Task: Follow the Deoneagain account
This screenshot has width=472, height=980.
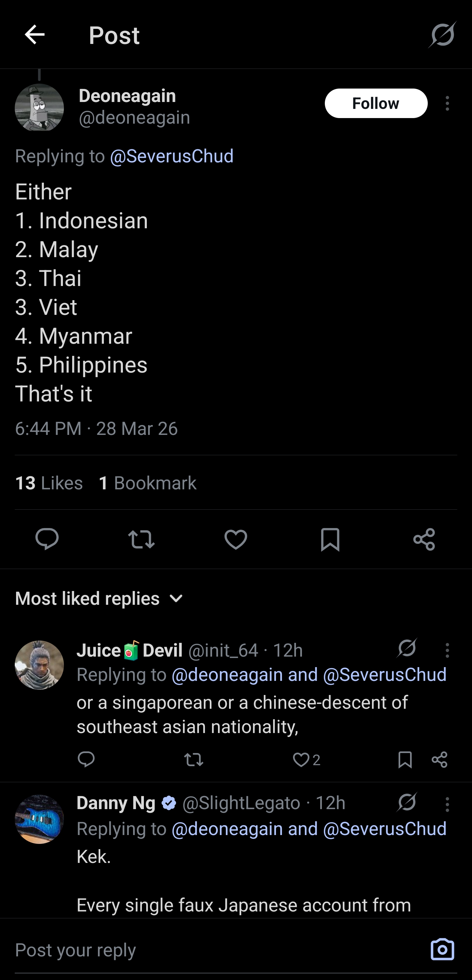Action: [376, 104]
